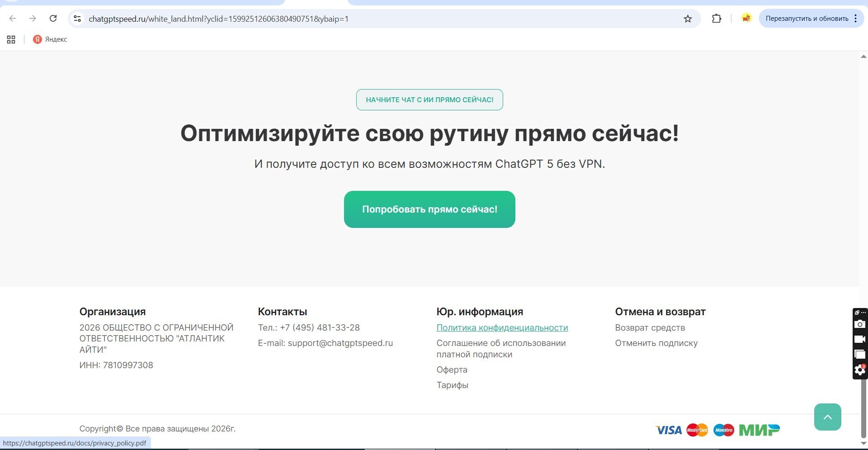
Task: Open the 'Тарифы' link
Action: pos(453,385)
